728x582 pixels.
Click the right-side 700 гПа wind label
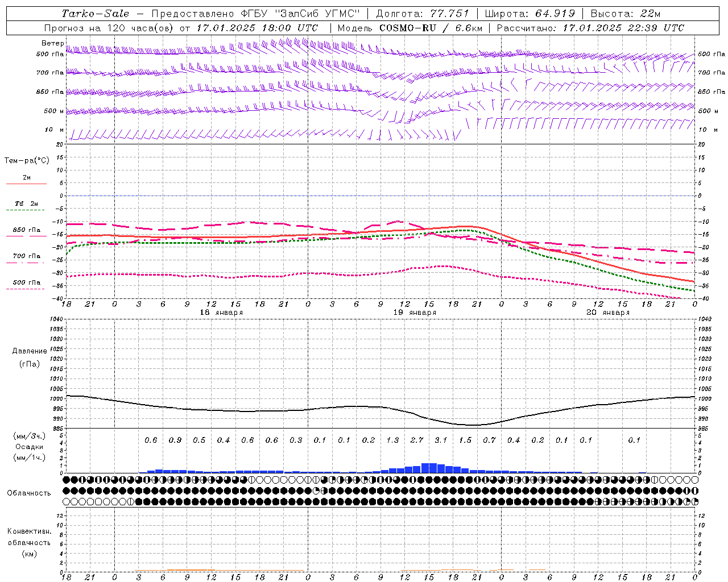point(711,73)
